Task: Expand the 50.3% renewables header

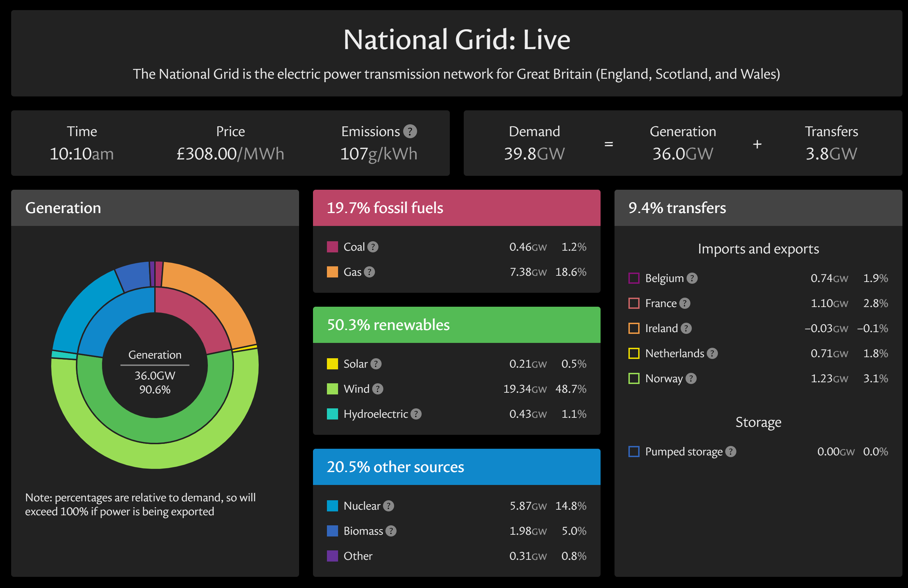Action: click(457, 325)
